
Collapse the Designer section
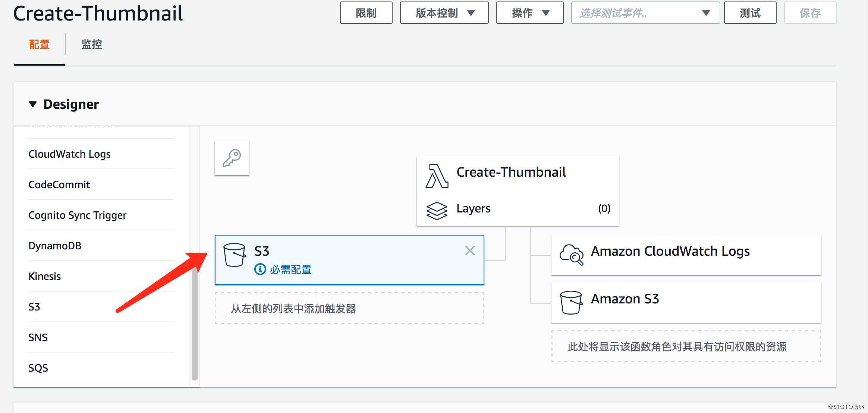point(33,104)
